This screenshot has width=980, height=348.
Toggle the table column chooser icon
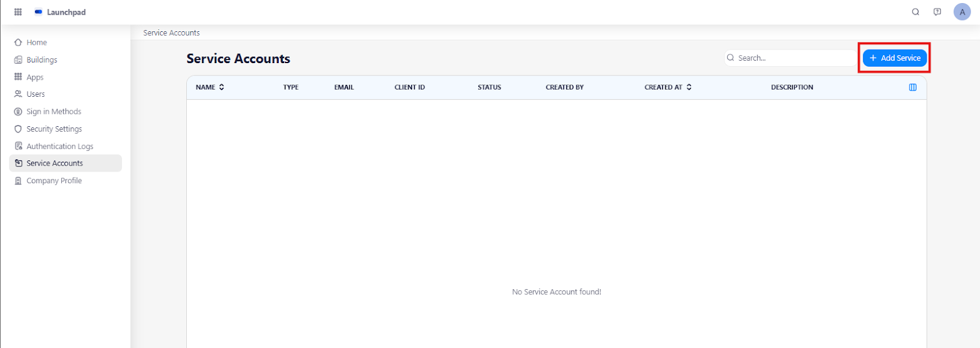tap(913, 87)
